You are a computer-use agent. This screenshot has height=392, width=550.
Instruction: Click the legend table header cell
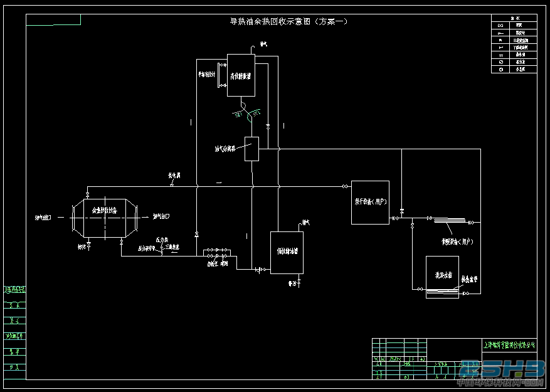[x=514, y=18]
